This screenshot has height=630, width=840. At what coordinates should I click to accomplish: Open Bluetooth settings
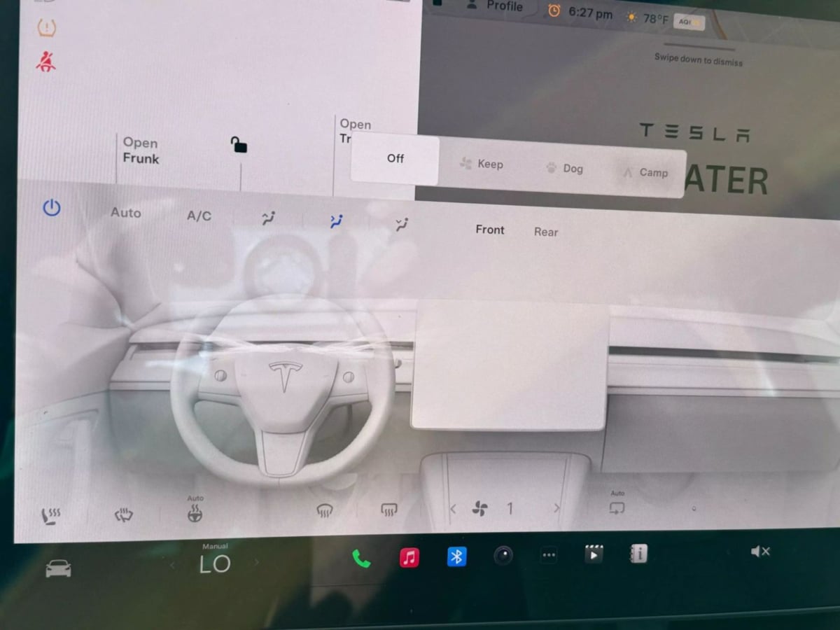tap(456, 556)
